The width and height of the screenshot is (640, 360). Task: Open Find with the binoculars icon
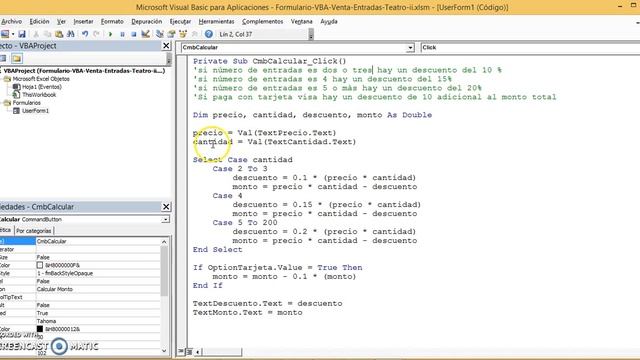point(71,34)
